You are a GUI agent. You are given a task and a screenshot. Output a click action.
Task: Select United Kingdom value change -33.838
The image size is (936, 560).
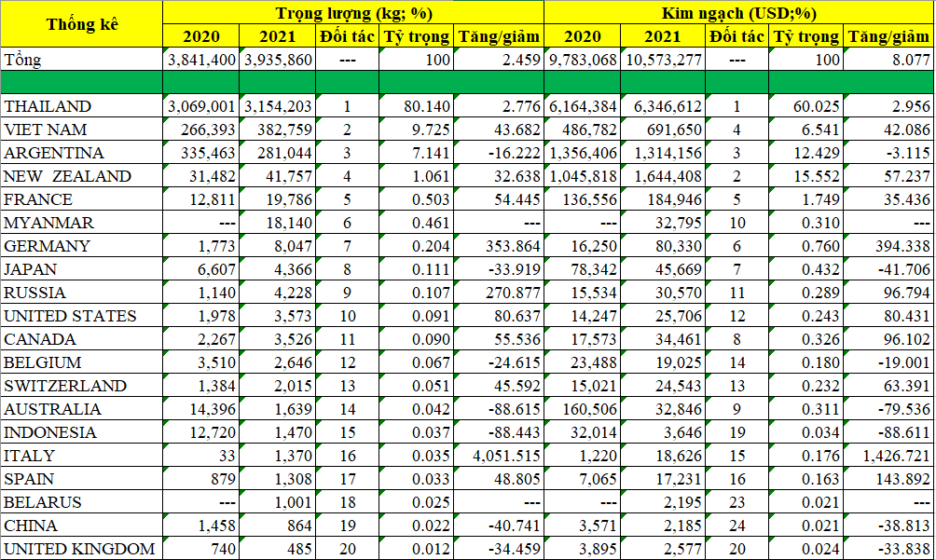coord(888,548)
